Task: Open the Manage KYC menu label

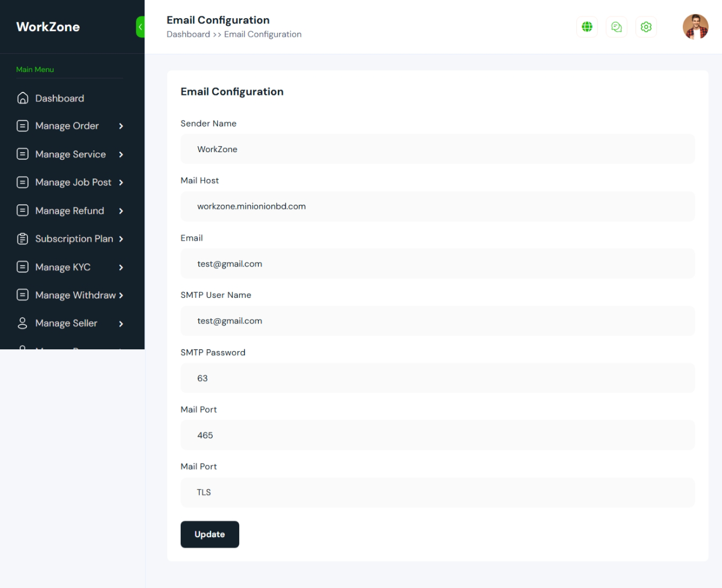Action: [63, 267]
